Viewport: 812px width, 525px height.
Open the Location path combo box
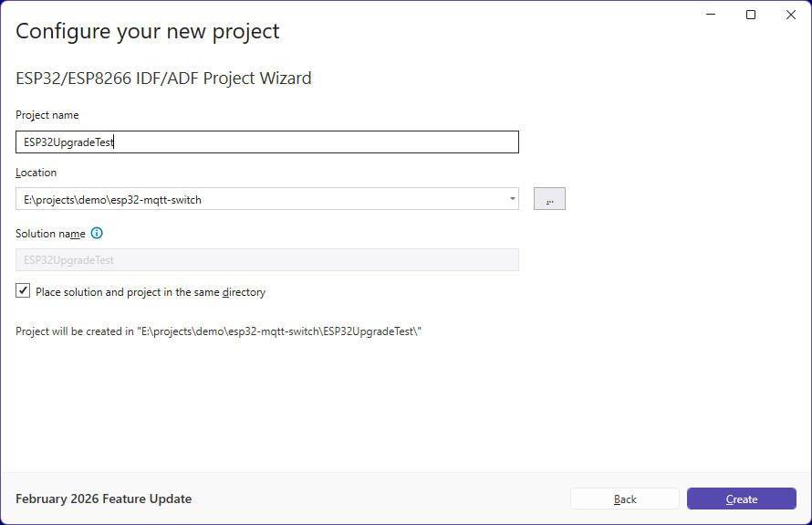[x=260, y=199]
